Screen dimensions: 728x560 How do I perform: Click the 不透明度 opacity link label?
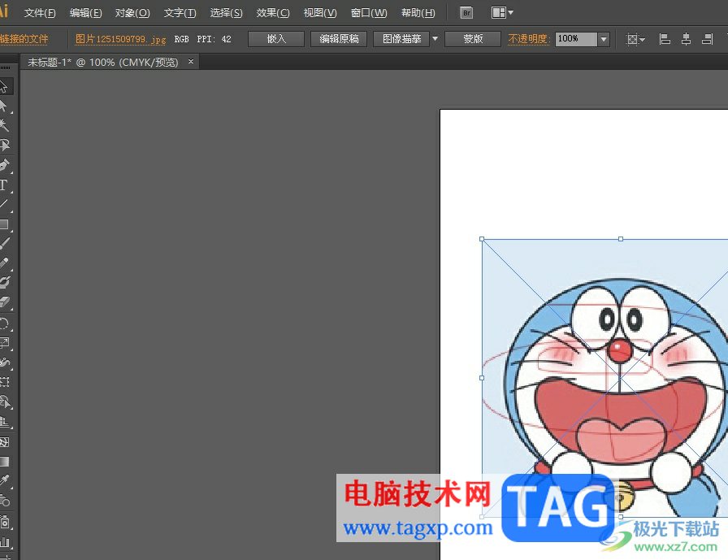(528, 39)
